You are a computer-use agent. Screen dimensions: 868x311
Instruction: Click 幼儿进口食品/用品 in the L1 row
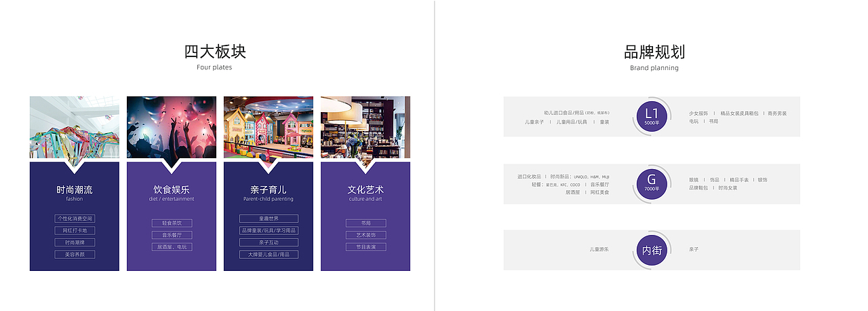(x=564, y=113)
